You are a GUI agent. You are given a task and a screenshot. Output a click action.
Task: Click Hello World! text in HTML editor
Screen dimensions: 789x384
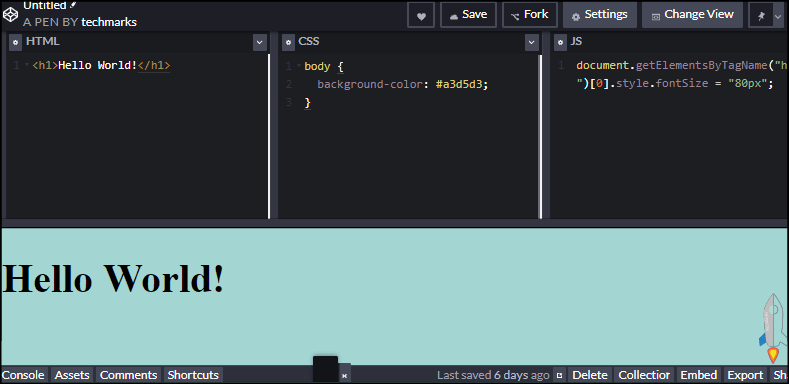(98, 65)
